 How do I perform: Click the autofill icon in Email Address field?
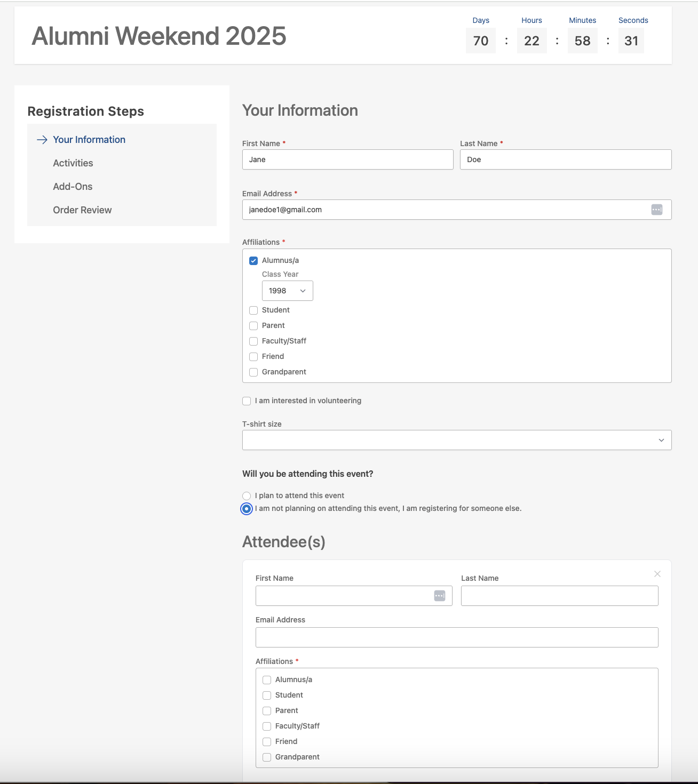657,210
